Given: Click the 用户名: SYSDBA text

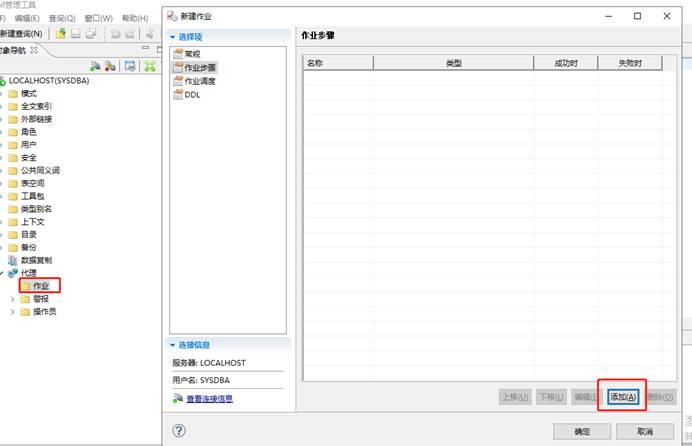Looking at the screenshot, I should coord(201,380).
